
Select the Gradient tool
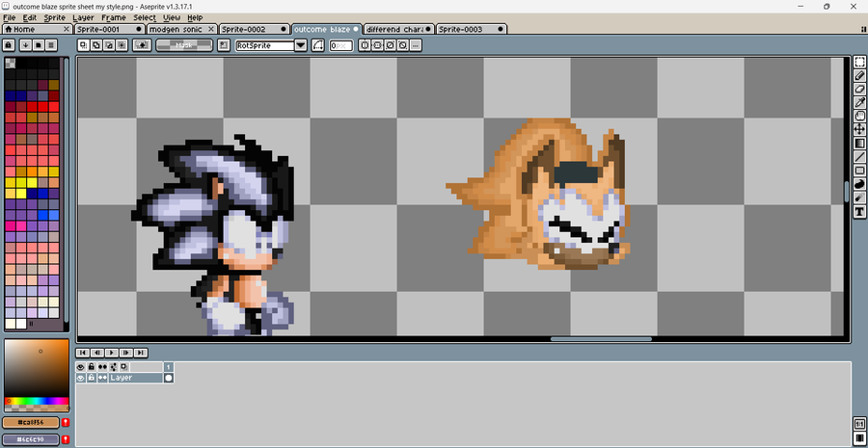click(x=859, y=144)
